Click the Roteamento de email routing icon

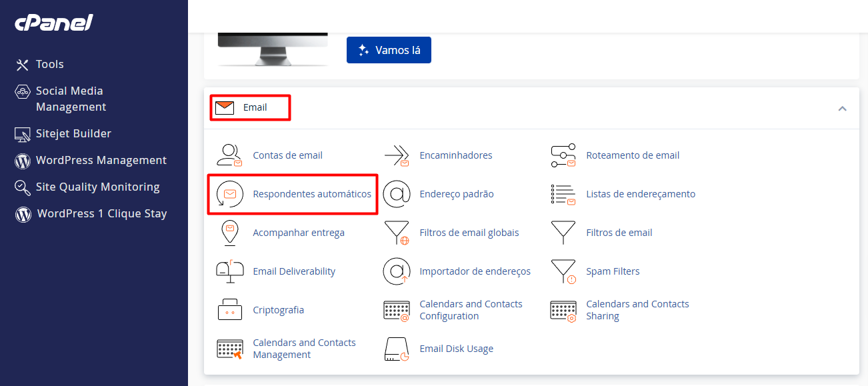[x=563, y=155]
